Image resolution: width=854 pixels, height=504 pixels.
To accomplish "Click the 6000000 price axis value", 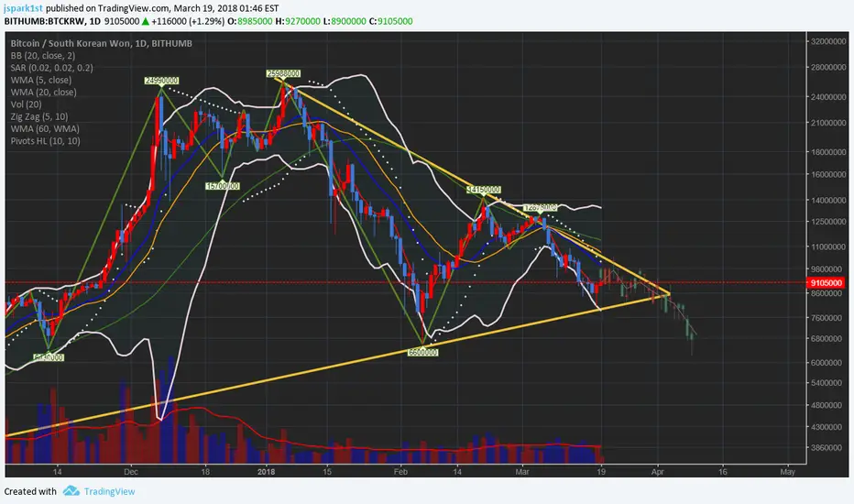I will pos(827,362).
